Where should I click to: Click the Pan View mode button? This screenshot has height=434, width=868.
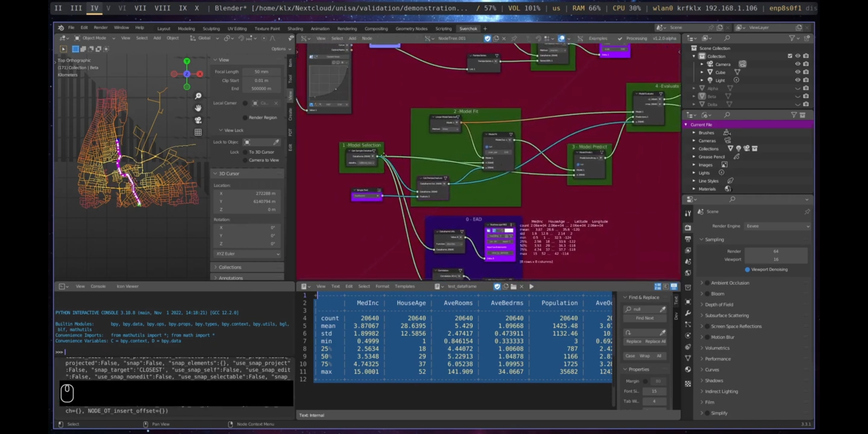point(160,424)
